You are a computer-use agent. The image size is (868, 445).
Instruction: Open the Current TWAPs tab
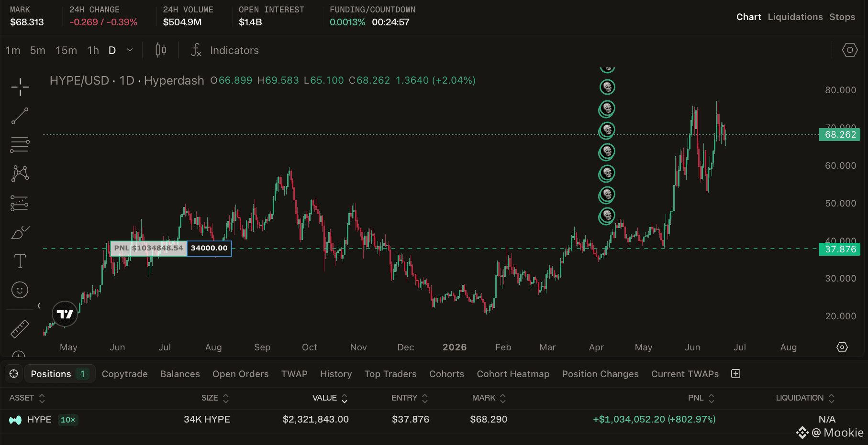pyautogui.click(x=685, y=374)
